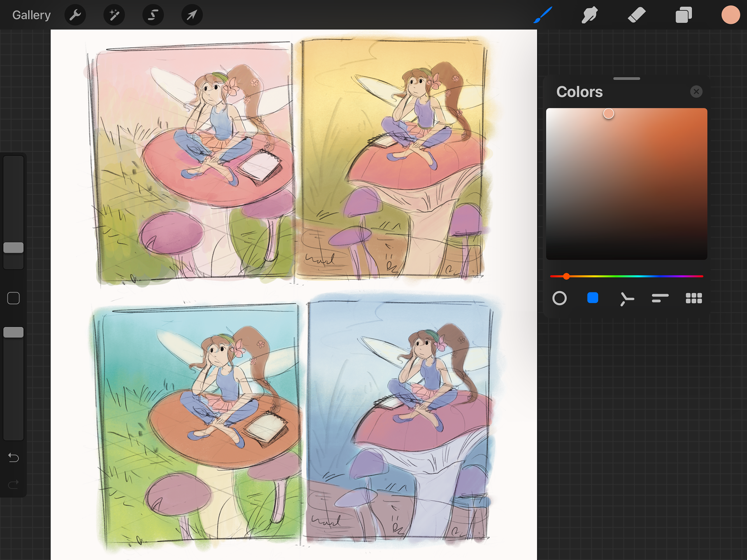Activate the Transform arrow tool
747x560 pixels.
[192, 15]
